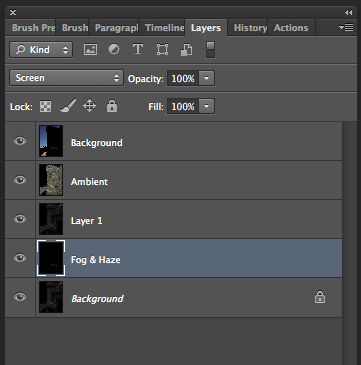Screen dimensions: 361x365
Task: Click the bottom italic Background thumbnail
Action: coord(51,297)
